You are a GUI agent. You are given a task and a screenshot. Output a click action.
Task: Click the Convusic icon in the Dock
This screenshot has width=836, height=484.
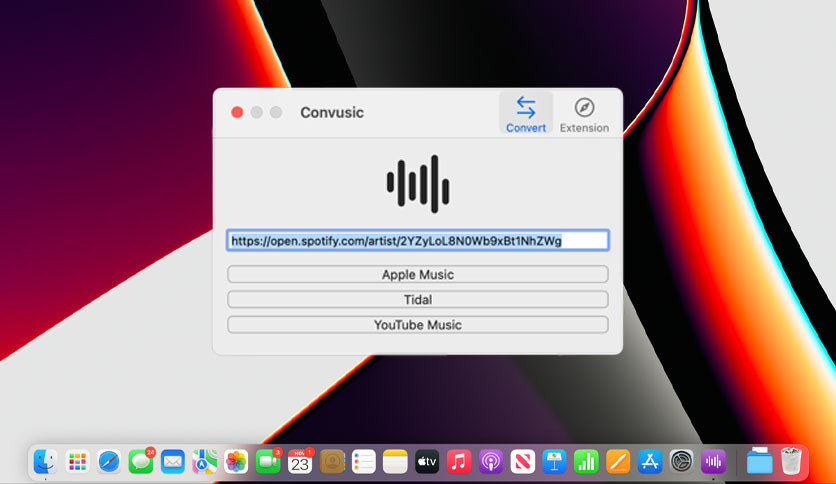click(x=713, y=461)
